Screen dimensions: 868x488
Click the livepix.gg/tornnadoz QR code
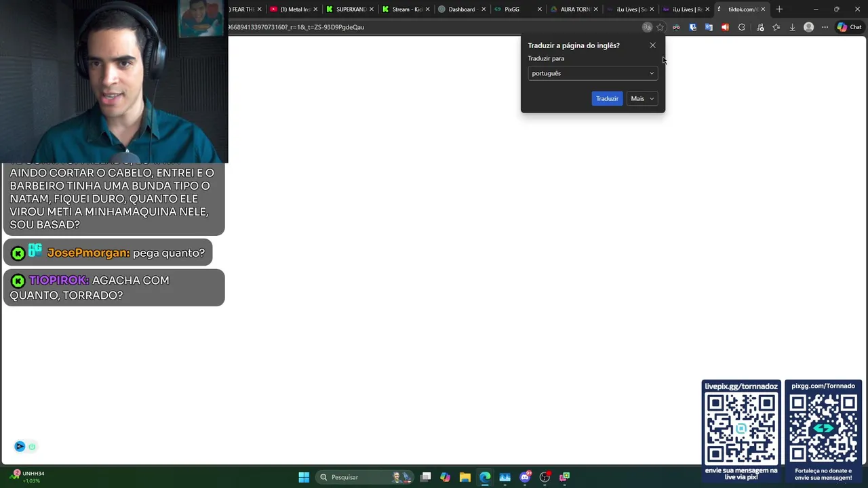tap(741, 428)
